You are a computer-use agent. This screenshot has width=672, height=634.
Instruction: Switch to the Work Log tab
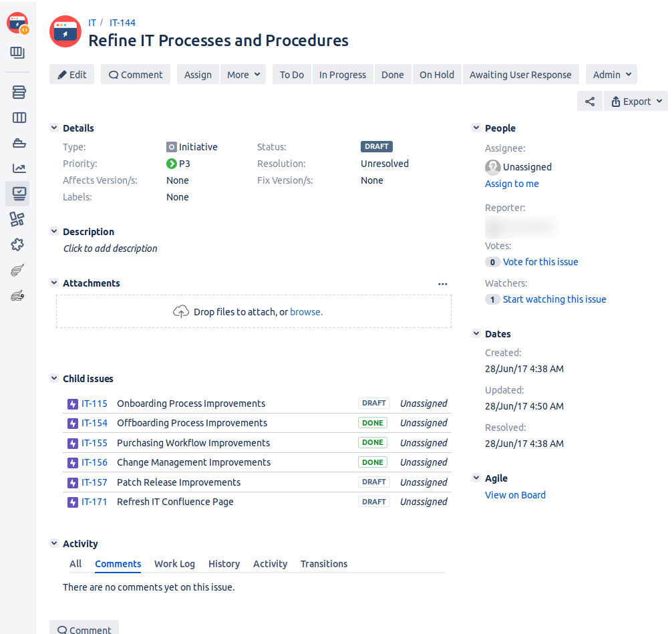[174, 564]
